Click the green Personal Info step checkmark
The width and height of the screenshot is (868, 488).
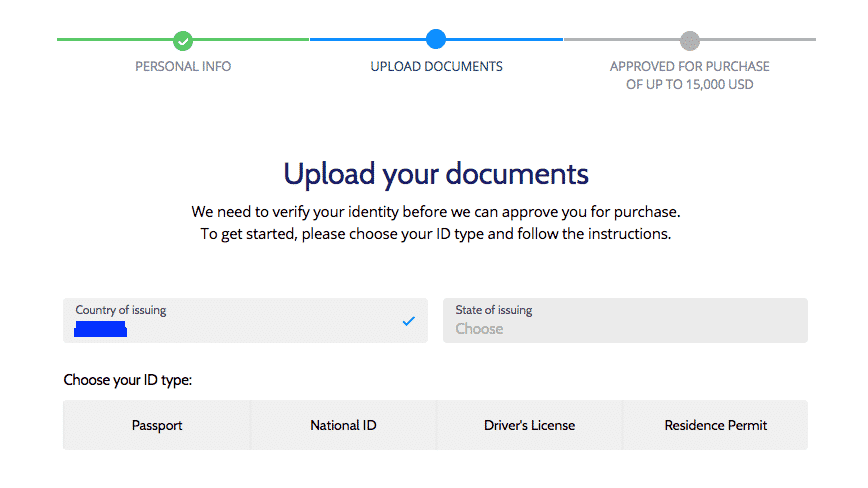click(183, 40)
